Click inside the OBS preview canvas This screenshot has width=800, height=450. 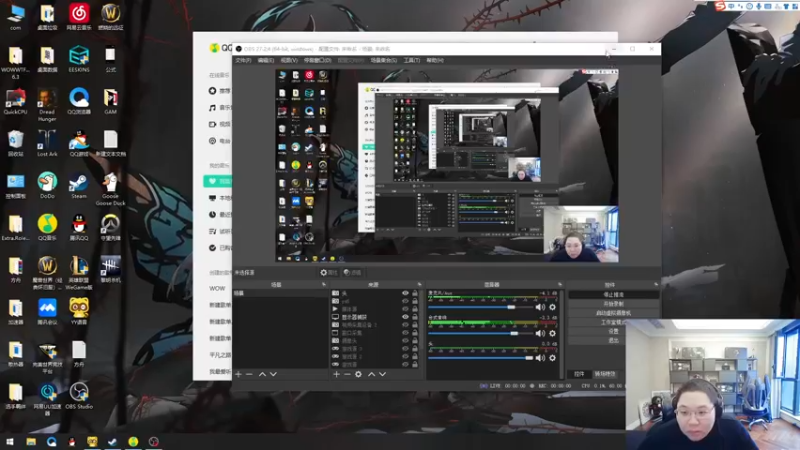tap(447, 165)
